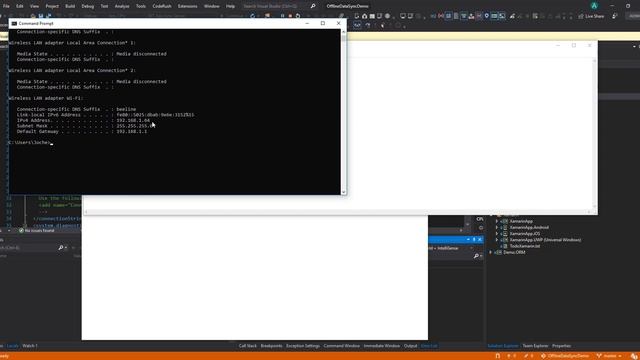Open the File menu
Screen dimensions: 640x360
(6, 6)
